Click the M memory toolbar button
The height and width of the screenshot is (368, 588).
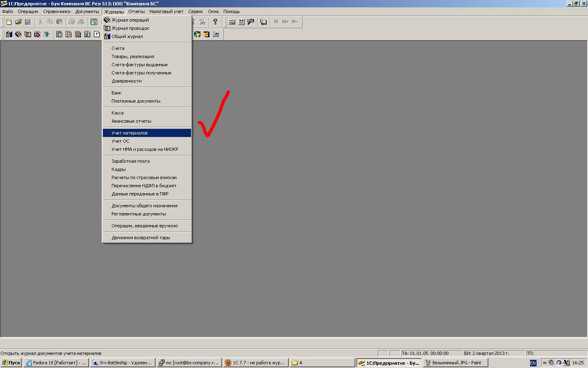coord(276,22)
